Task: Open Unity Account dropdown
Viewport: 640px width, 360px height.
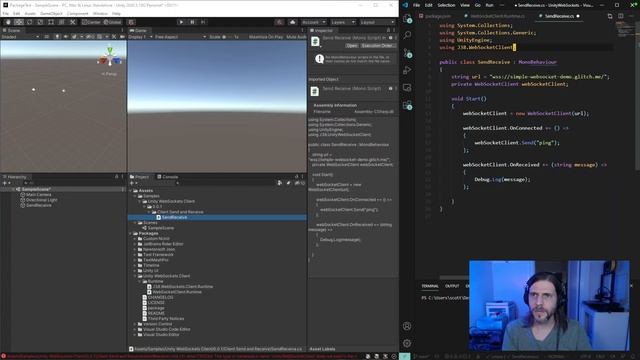Action: point(313,22)
